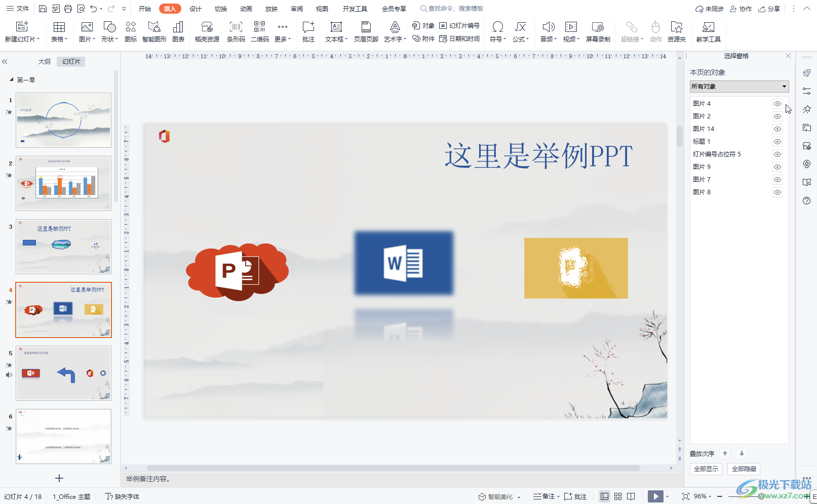817x504 pixels.
Task: Open the Undo history dropdown arrow
Action: pos(101,9)
